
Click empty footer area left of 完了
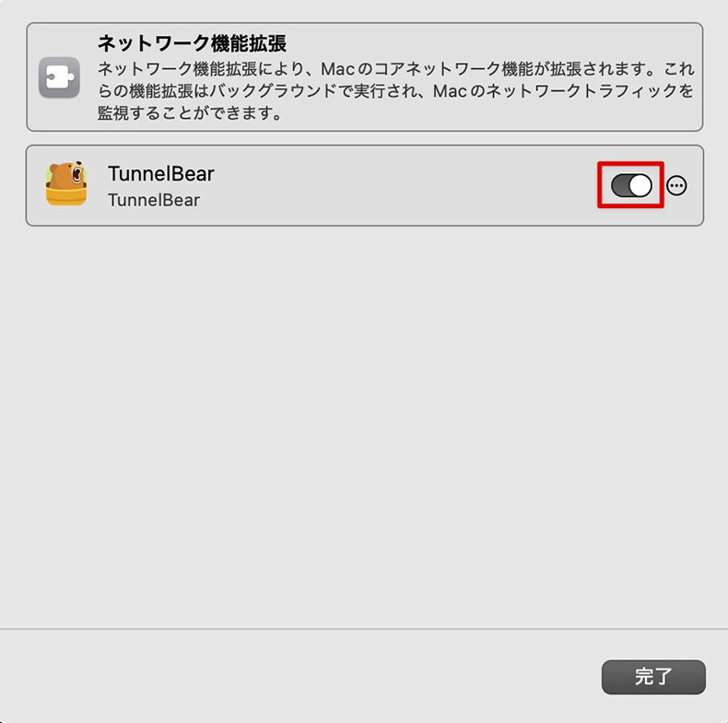297,677
